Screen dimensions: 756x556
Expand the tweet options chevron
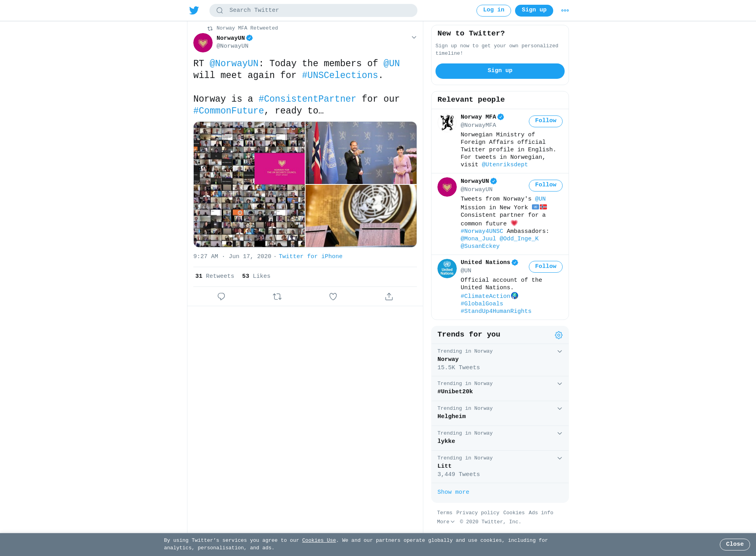pos(414,37)
